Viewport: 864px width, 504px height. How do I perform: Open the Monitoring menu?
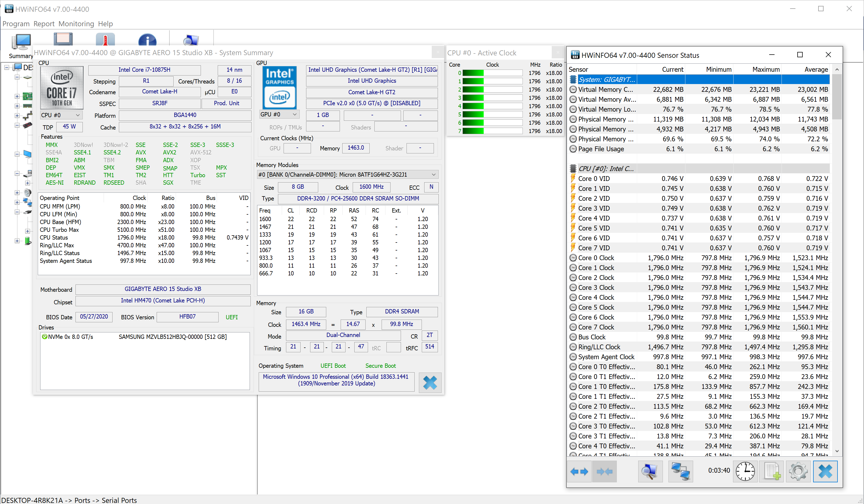[x=76, y=24]
